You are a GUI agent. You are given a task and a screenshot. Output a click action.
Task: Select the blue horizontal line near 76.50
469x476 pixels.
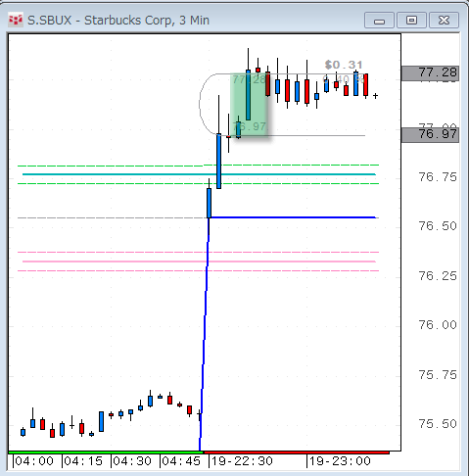click(294, 217)
